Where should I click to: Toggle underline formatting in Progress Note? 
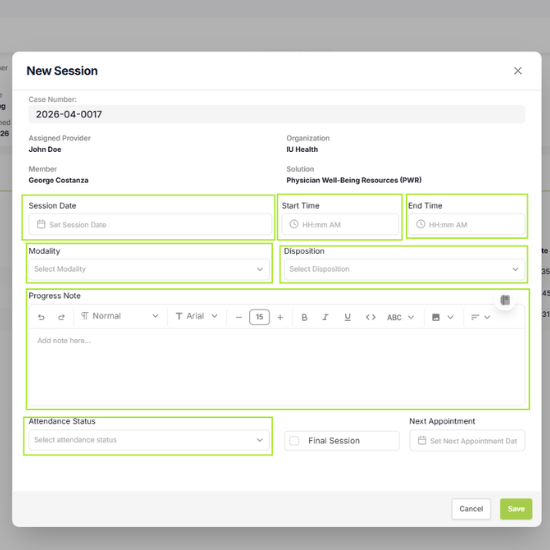click(x=347, y=317)
